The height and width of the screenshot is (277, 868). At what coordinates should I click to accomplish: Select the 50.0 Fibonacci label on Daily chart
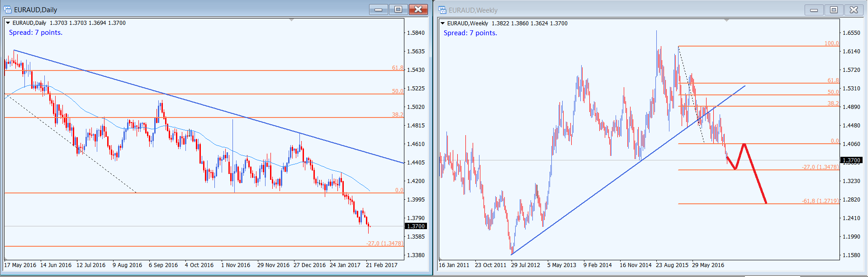398,91
